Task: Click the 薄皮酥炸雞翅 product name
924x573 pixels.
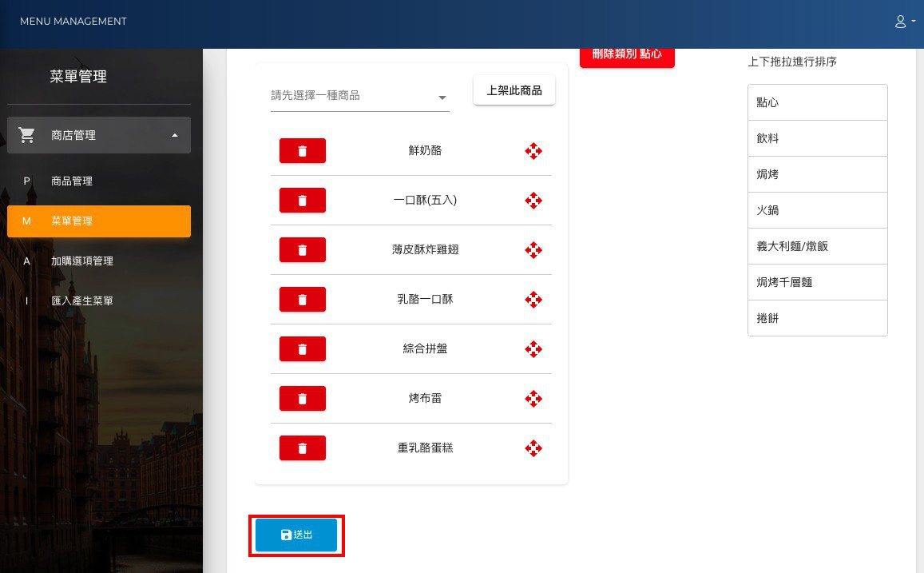Action: tap(425, 250)
